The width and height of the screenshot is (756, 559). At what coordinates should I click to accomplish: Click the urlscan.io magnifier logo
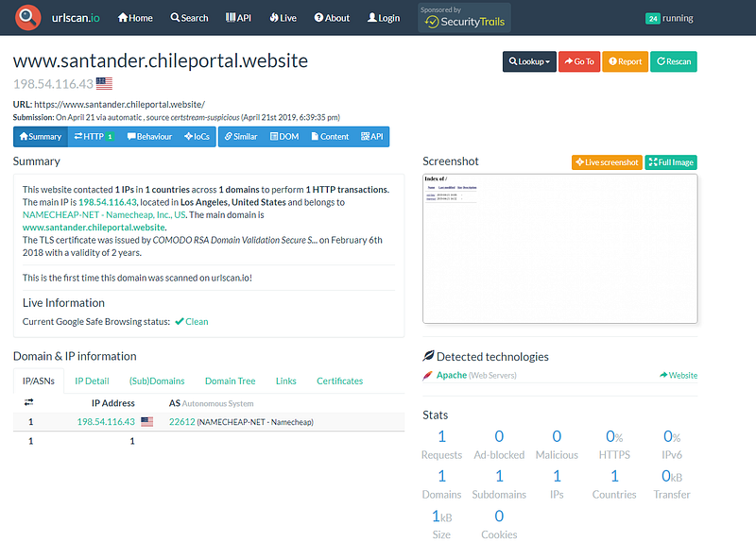27,17
